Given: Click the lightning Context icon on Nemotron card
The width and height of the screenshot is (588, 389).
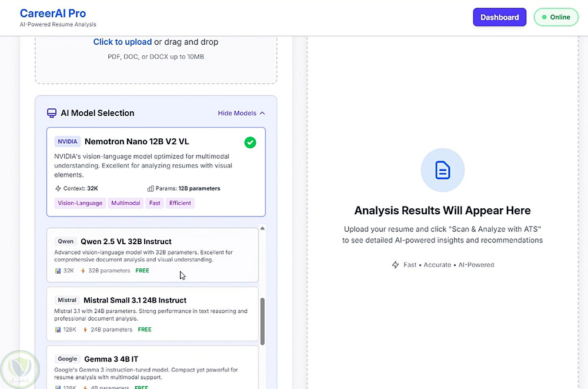Looking at the screenshot, I should point(58,188).
